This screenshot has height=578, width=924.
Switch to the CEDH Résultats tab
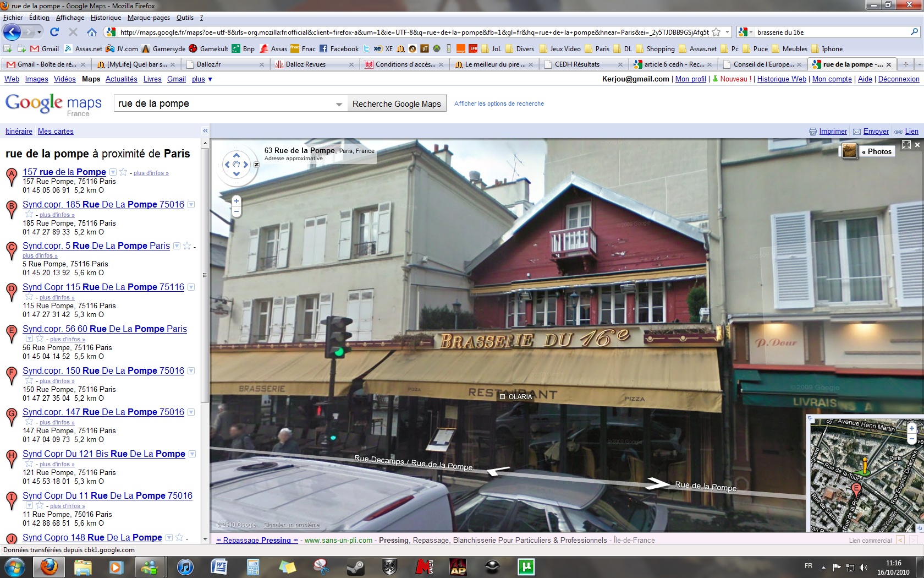coord(585,64)
